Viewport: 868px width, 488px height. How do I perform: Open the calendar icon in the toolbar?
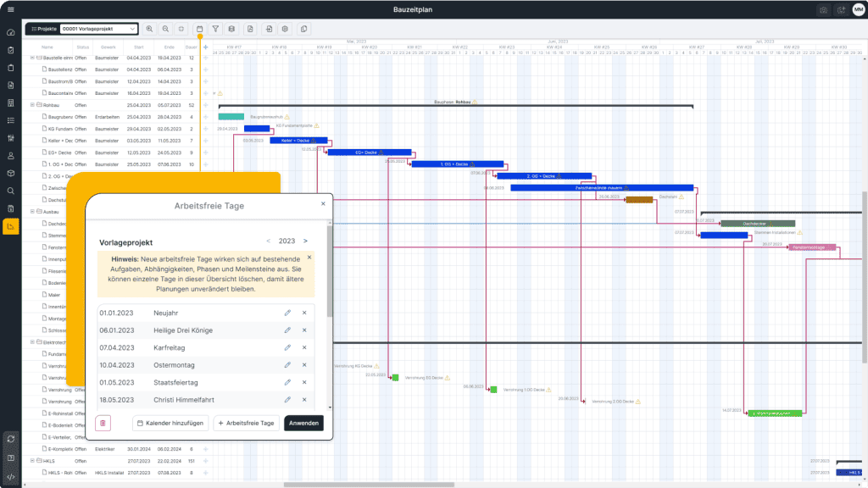click(x=200, y=29)
